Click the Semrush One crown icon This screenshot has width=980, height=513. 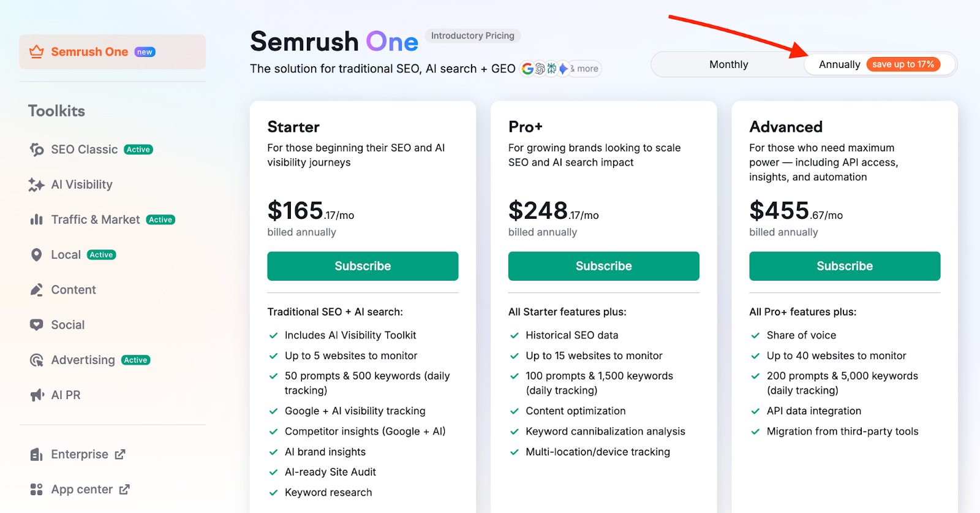(36, 51)
